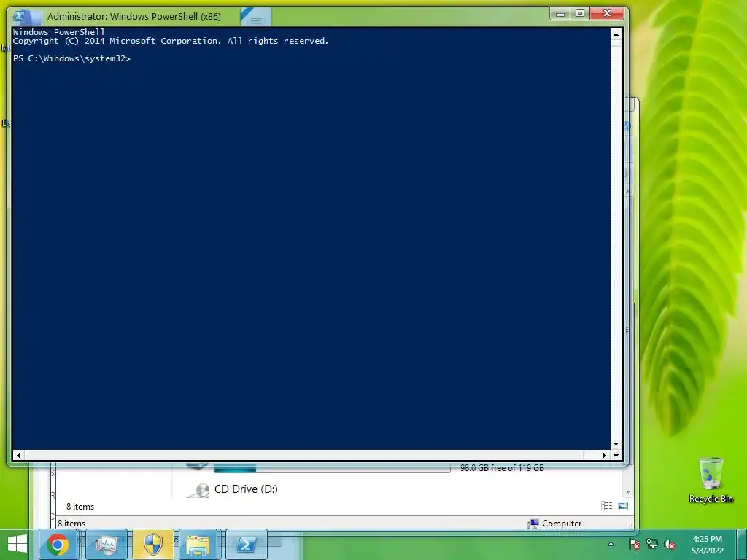Open the muted volume tray icon
747x560 pixels.
tap(670, 544)
